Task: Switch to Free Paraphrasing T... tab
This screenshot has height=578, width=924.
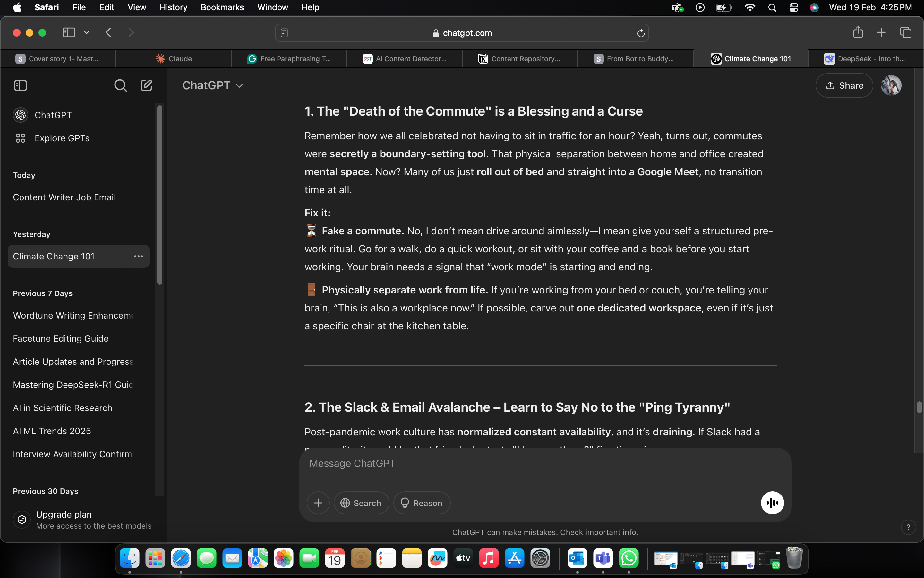Action: 289,58
